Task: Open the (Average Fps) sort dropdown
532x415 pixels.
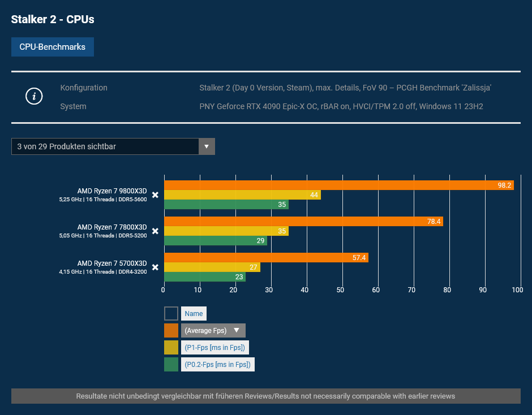Action: click(213, 331)
